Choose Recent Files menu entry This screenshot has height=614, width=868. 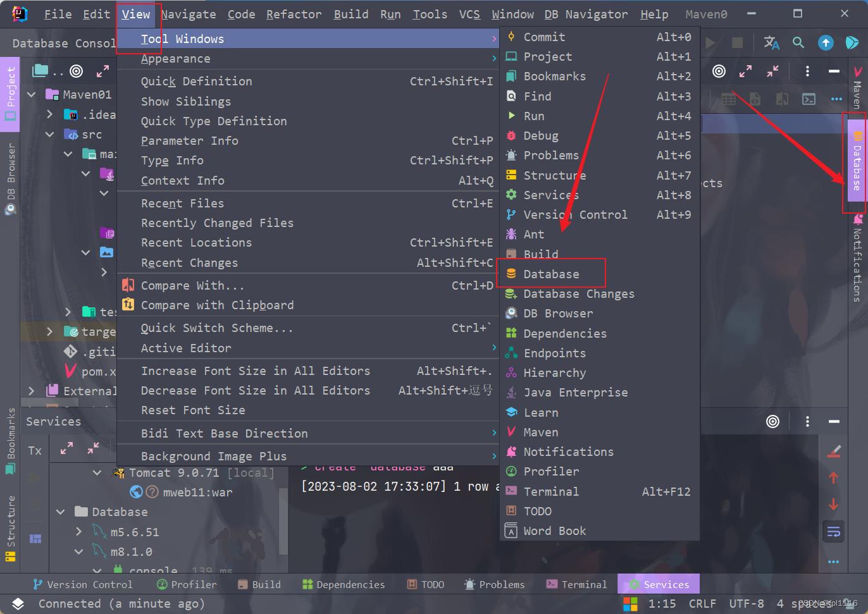(x=308, y=203)
